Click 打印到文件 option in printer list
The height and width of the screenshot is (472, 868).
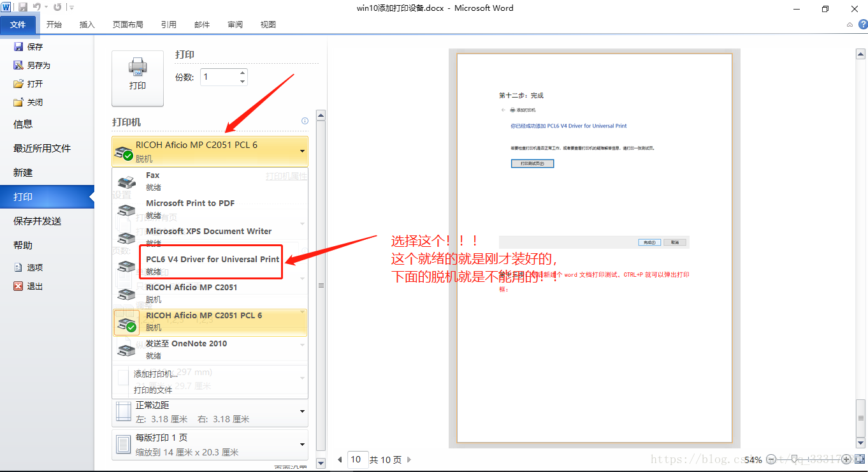[153, 390]
